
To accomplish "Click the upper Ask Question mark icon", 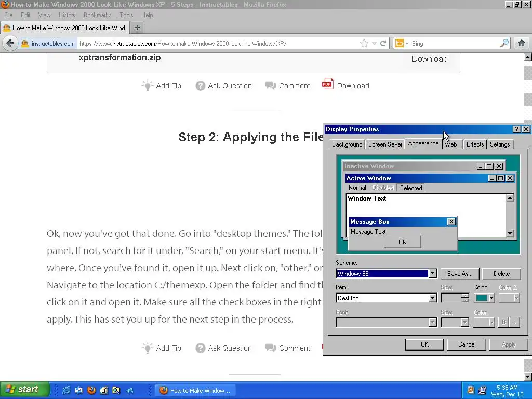I will [200, 86].
